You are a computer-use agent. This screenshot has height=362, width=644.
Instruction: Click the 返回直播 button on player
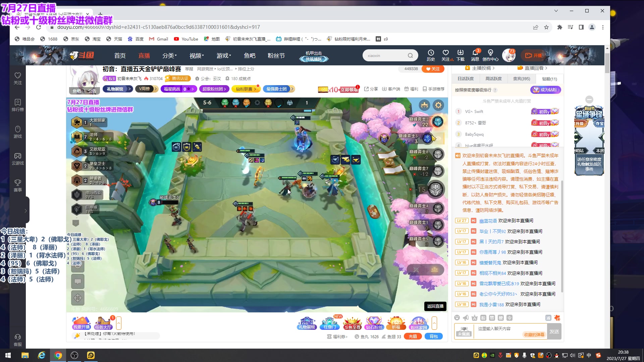click(435, 306)
